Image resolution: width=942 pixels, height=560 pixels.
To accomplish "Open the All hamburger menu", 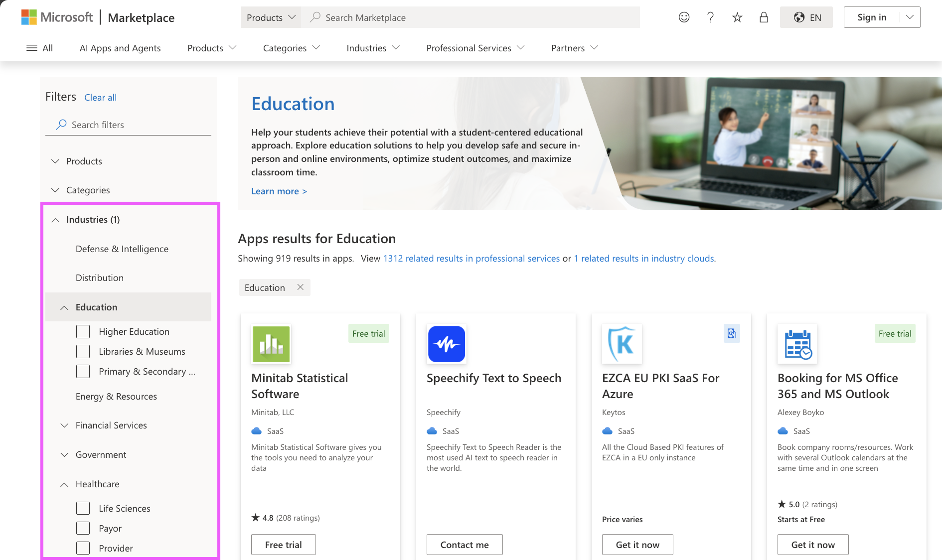I will tap(39, 48).
